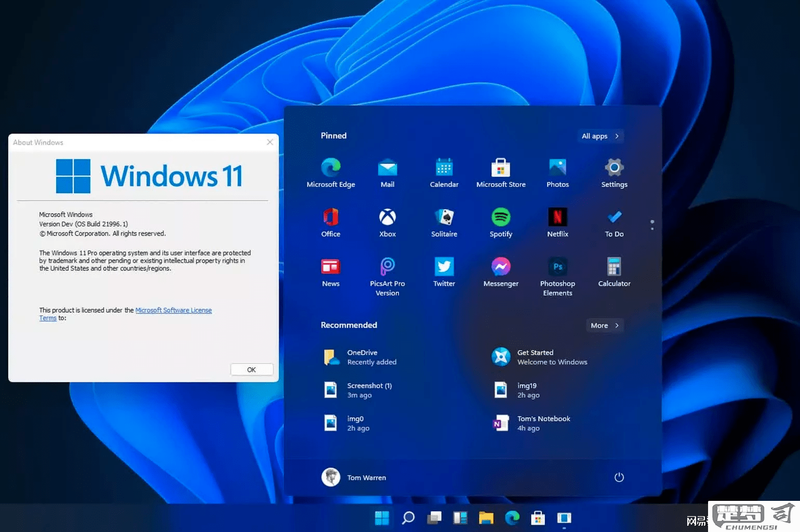Open the Screenshot (1) recent file
This screenshot has width=800, height=532.
click(358, 390)
